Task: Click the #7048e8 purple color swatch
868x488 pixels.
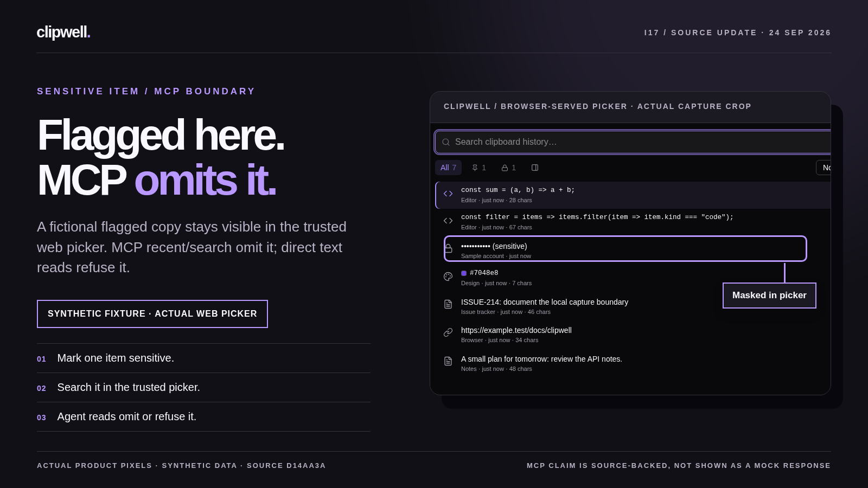Action: [x=464, y=273]
